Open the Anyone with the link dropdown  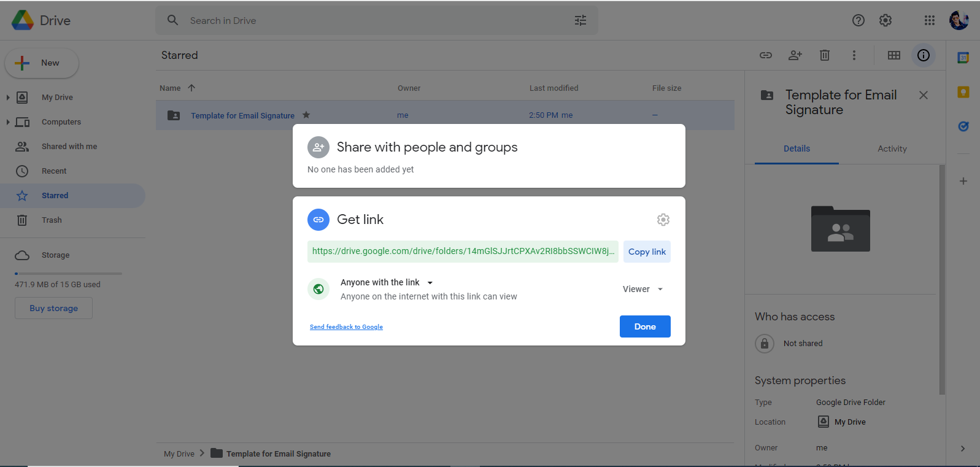point(387,282)
